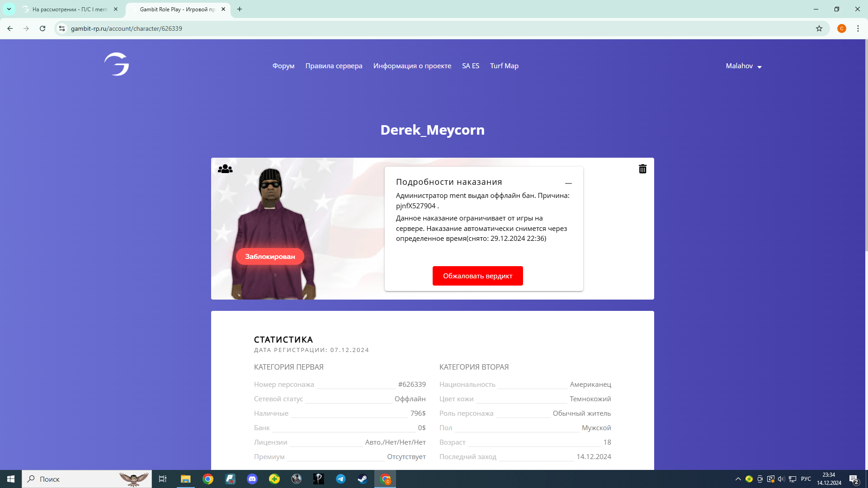
Task: Reload the page
Action: click(x=42, y=28)
